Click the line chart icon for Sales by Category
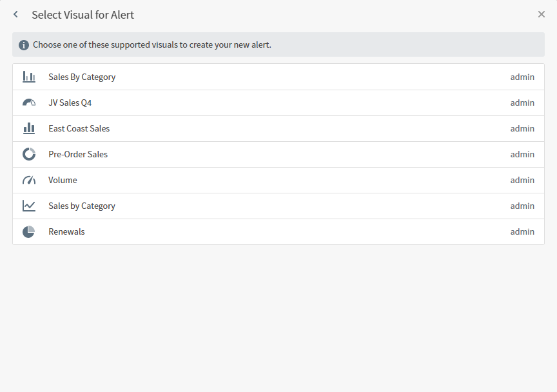The width and height of the screenshot is (557, 392). click(x=29, y=205)
